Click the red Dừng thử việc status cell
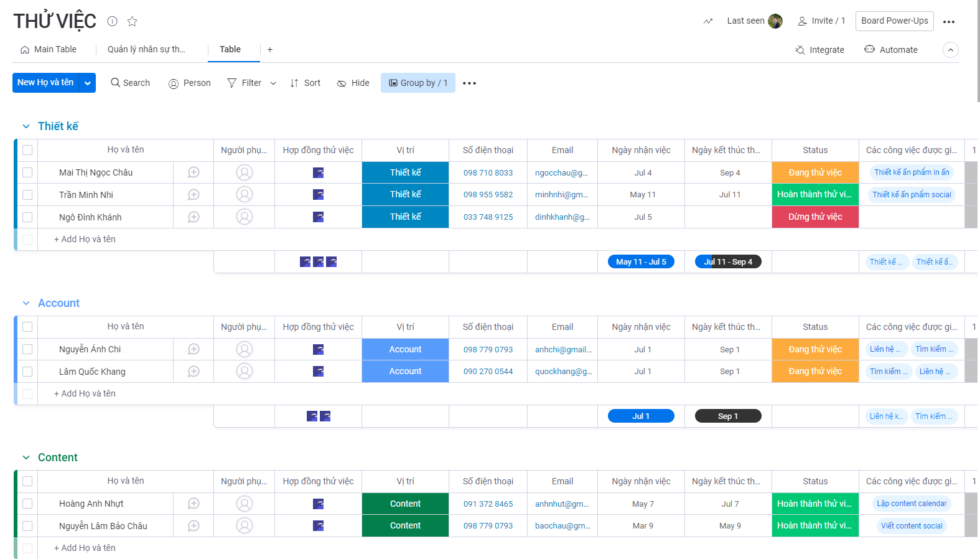 pyautogui.click(x=814, y=217)
